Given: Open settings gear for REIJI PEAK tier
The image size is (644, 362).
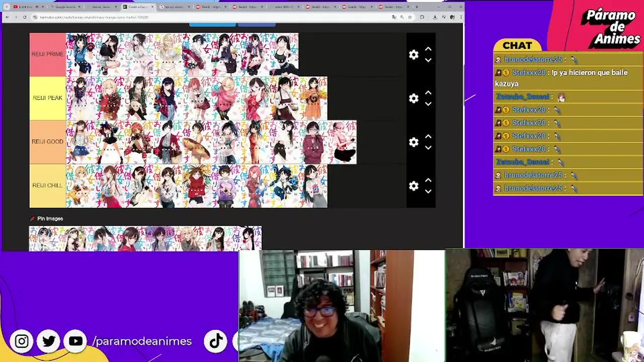Looking at the screenshot, I should pos(414,99).
